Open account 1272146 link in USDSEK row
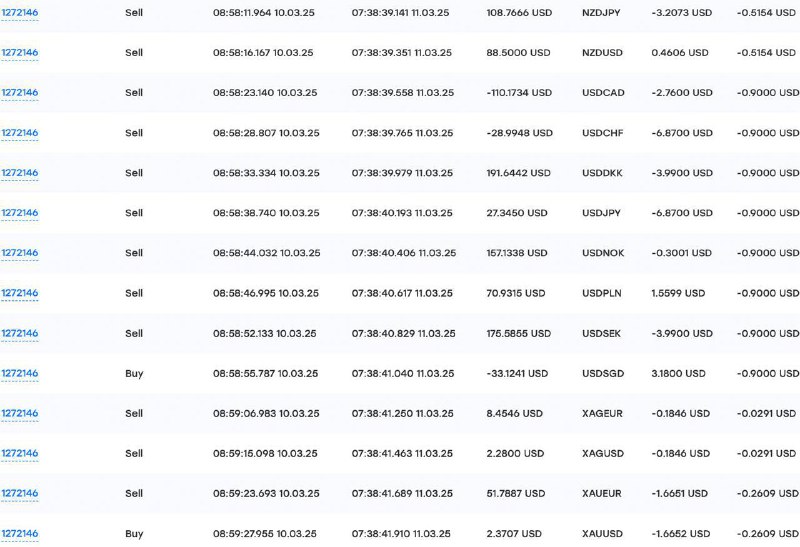Screen dimensions: 800x547 click(x=19, y=333)
